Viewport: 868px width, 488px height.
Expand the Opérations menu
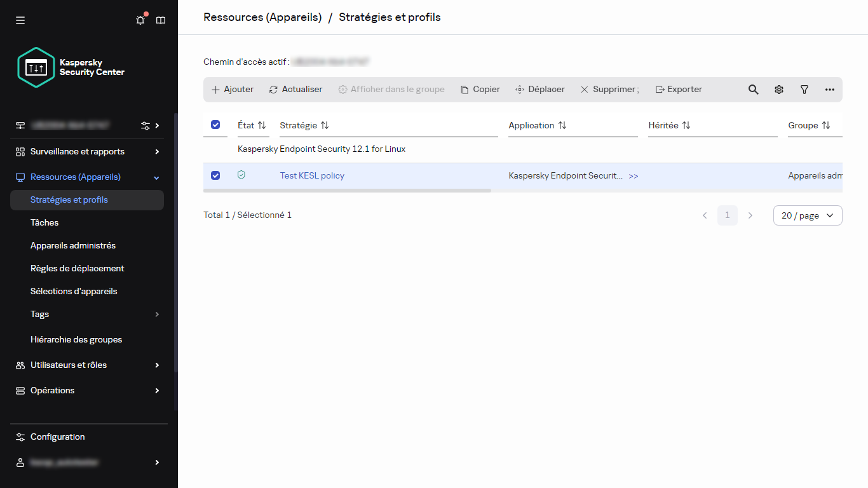pos(157,391)
